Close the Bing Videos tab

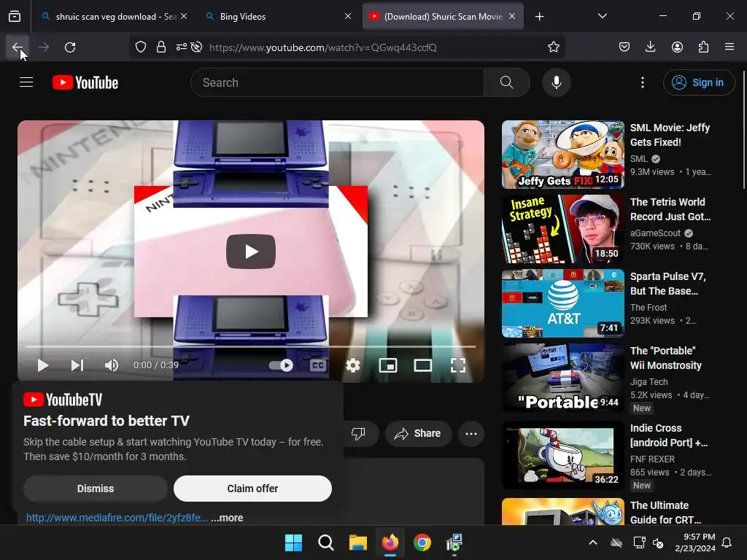348,16
